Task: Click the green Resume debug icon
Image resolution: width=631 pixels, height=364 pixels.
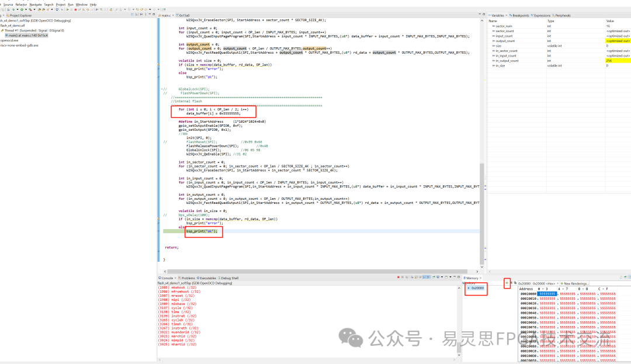Action: 67,10
